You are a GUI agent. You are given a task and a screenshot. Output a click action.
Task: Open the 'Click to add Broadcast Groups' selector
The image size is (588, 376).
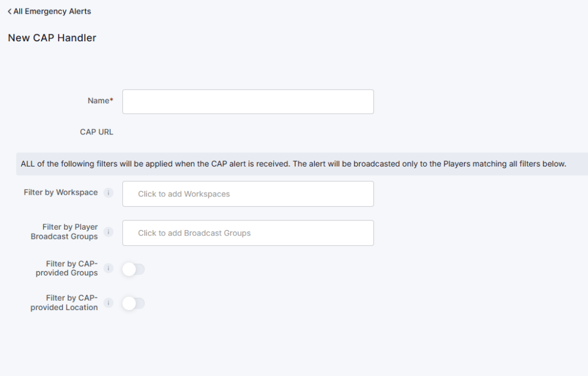tap(248, 233)
